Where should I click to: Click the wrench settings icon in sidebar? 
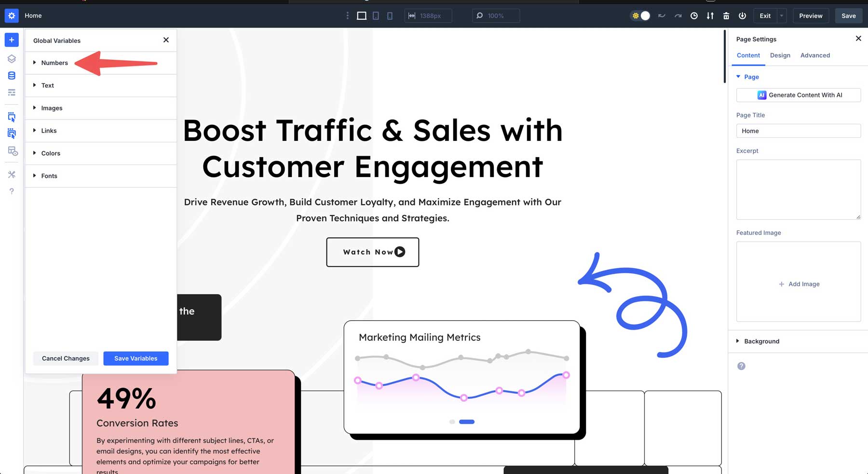[x=12, y=175]
